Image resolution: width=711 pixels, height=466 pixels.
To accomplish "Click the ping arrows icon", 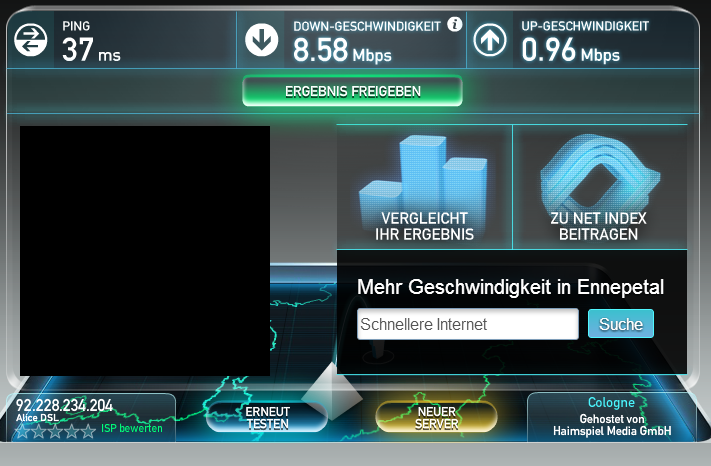I will tap(30, 40).
